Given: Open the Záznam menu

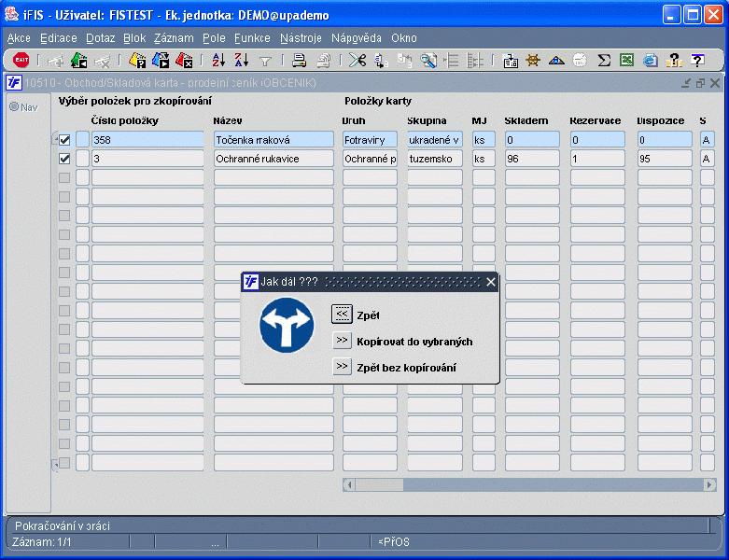Looking at the screenshot, I should pos(174,38).
